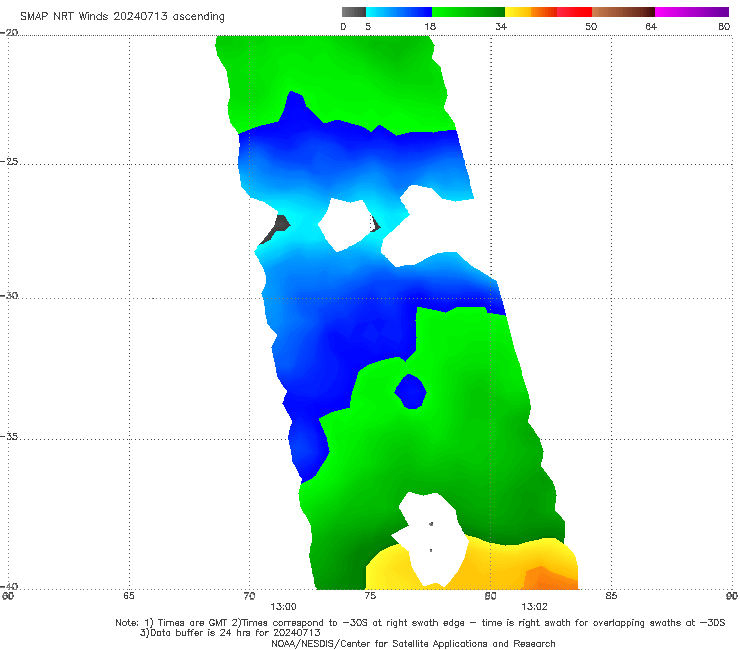The image size is (740, 650).
Task: Click the latitude axis label '-20'
Action: tap(9, 32)
